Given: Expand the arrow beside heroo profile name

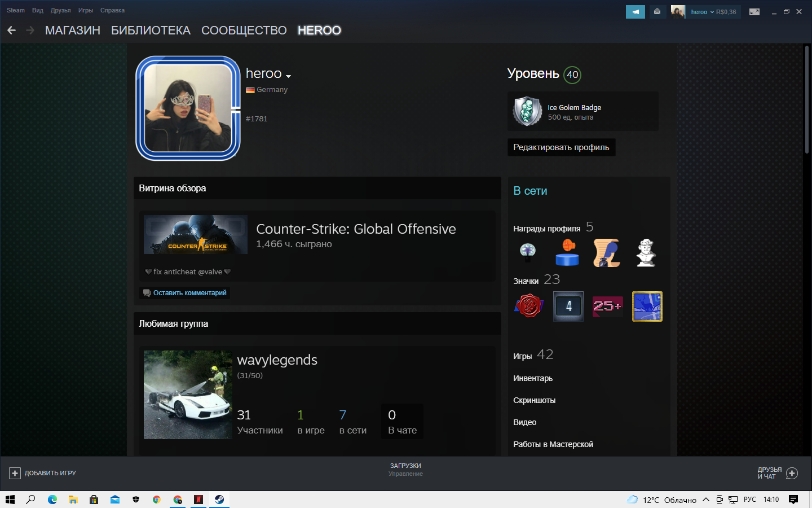Looking at the screenshot, I should [x=288, y=76].
